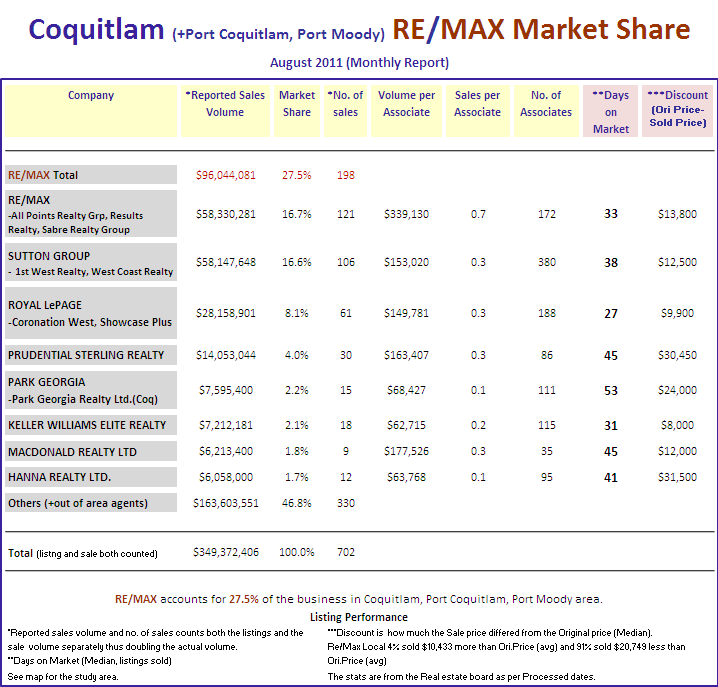
Task: Select the ROYAL LePAGE company cell
Action: click(91, 313)
